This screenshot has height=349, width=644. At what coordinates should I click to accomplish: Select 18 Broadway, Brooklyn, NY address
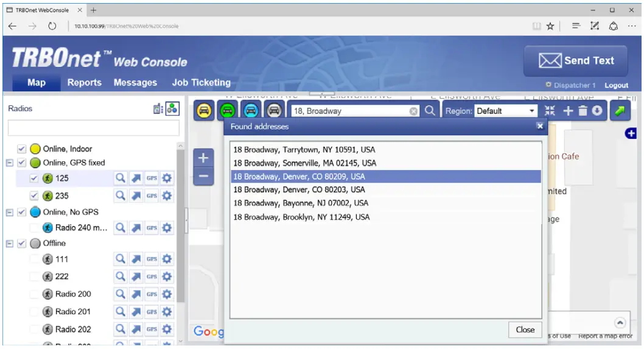[x=385, y=217]
